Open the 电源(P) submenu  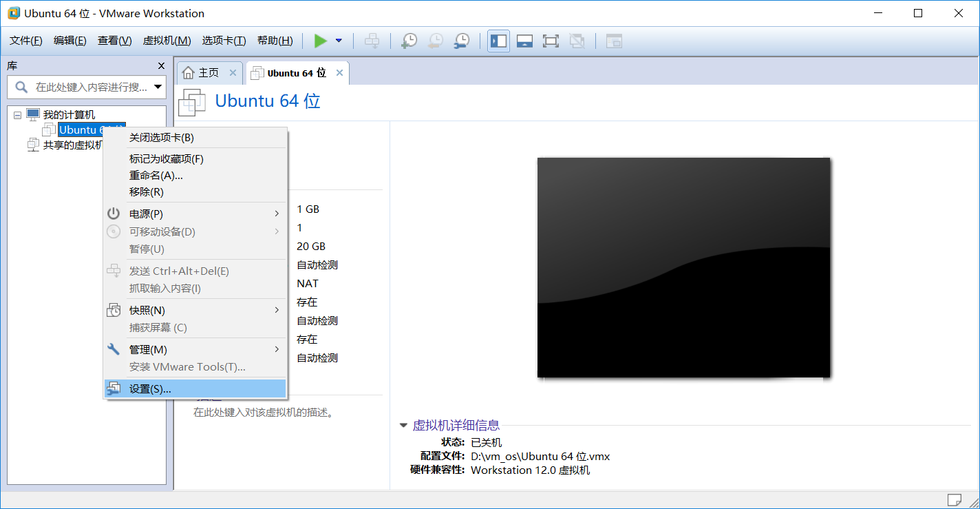click(x=195, y=214)
